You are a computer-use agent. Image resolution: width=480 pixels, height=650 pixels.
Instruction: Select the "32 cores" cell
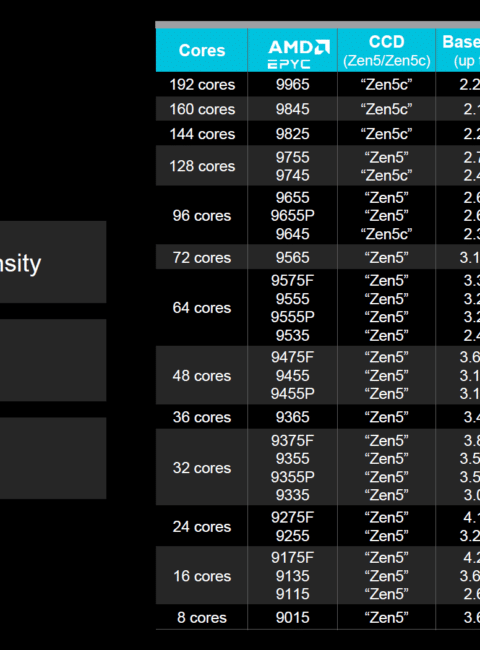202,468
